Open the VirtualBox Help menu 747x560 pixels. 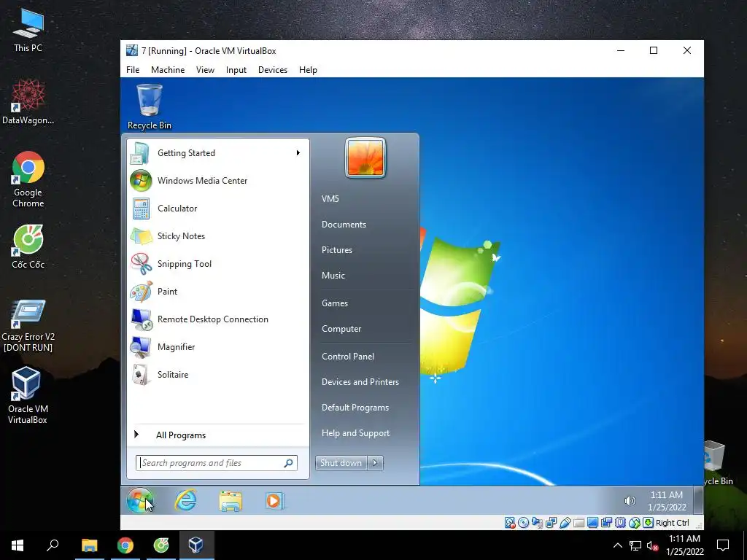point(308,70)
